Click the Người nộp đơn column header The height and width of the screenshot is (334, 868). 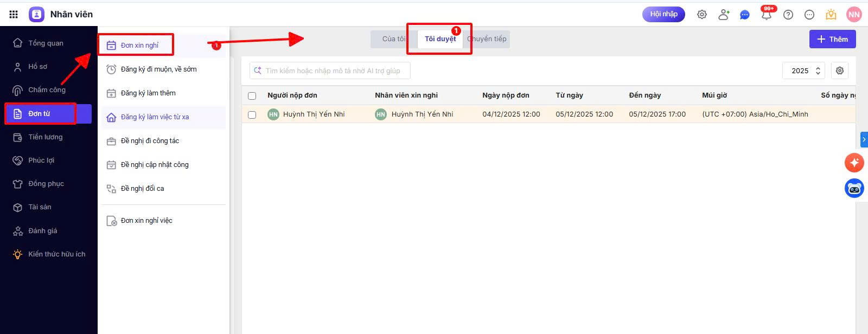[292, 95]
